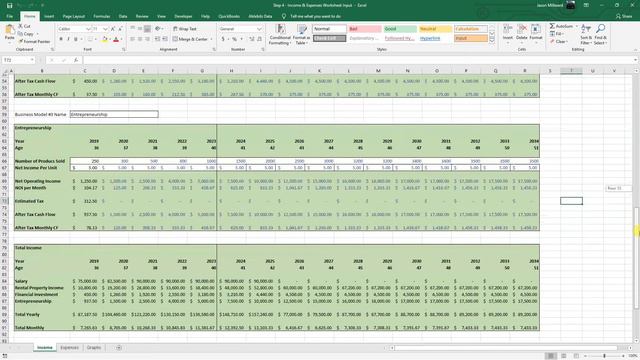Viewport: 640px width, 360px height.
Task: Expand the cell Styles gallery More arrow
Action: 492,40
